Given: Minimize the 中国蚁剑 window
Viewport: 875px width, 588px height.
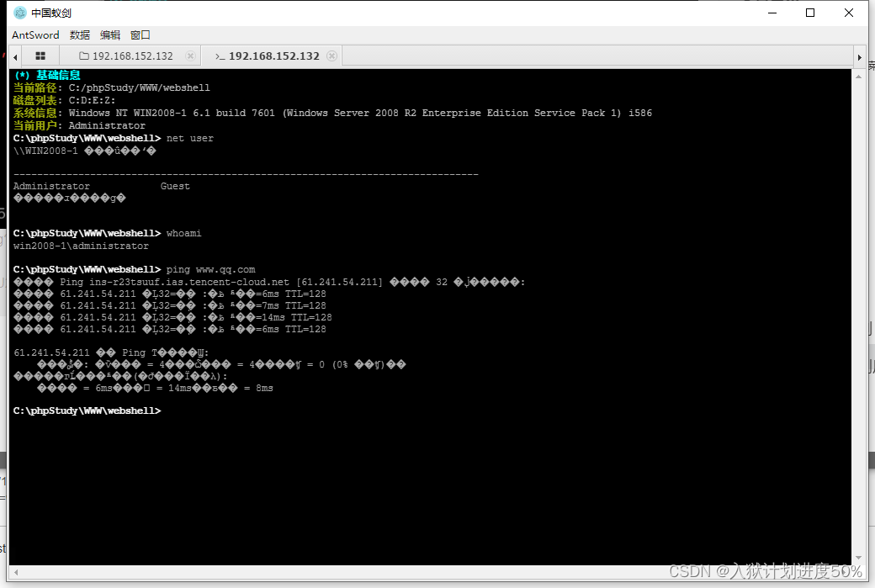Looking at the screenshot, I should (772, 13).
